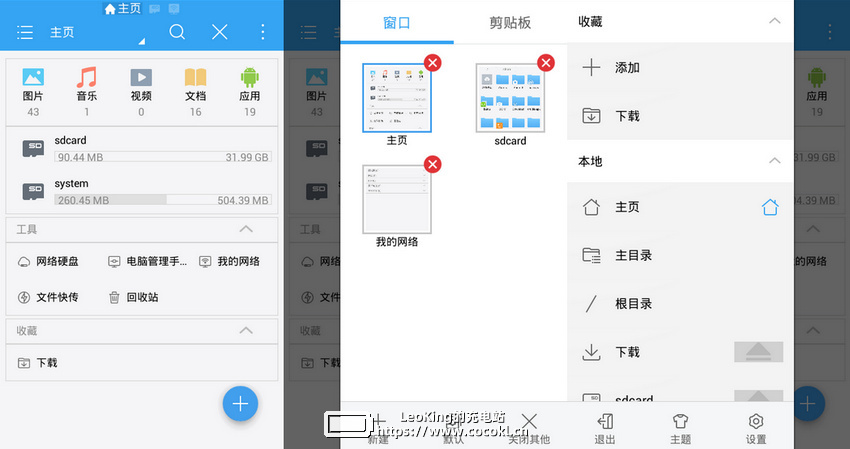
Task: Open 回收站 recycle bin
Action: (x=134, y=297)
